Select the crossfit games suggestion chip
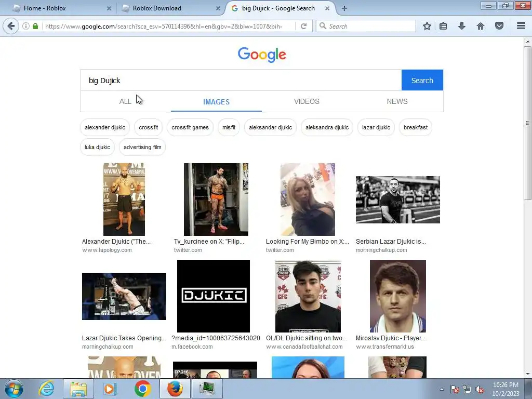This screenshot has height=399, width=532. pyautogui.click(x=190, y=128)
